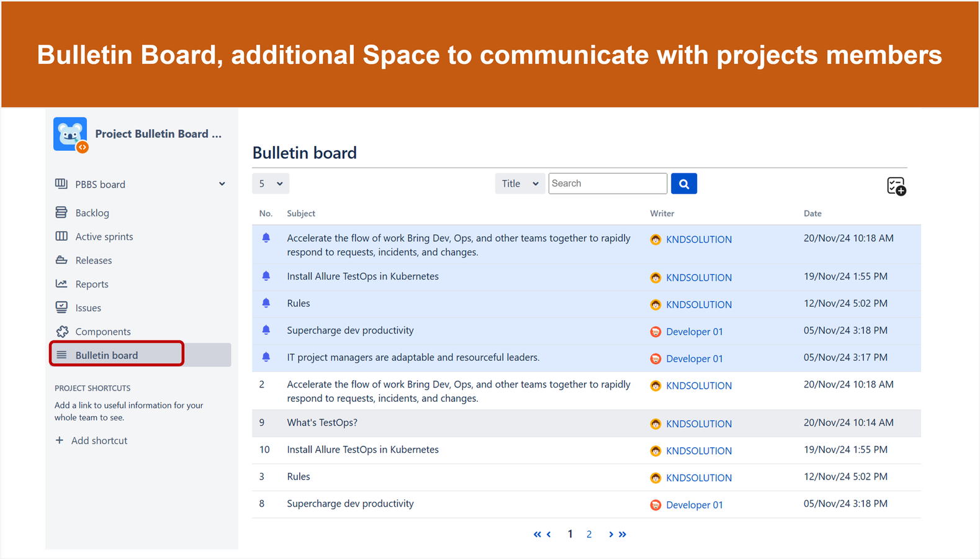Image resolution: width=980 pixels, height=559 pixels.
Task: Click the Components puzzle icon
Action: (x=62, y=331)
